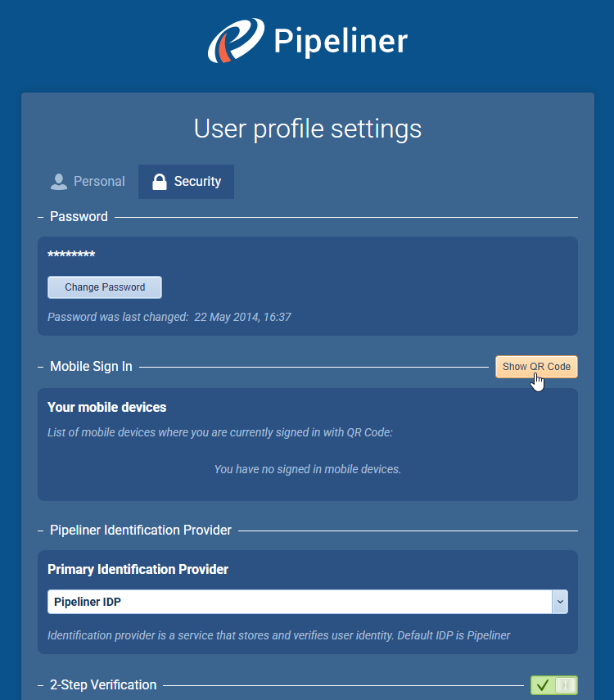Select the Pipeliner IDP combo box
Image resolution: width=614 pixels, height=700 pixels.
(300, 602)
